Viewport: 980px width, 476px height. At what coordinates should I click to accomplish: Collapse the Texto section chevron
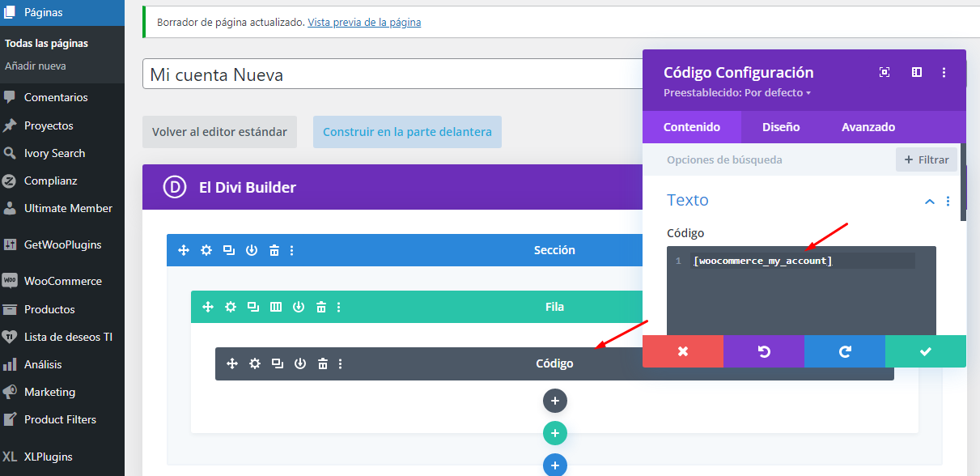click(930, 201)
